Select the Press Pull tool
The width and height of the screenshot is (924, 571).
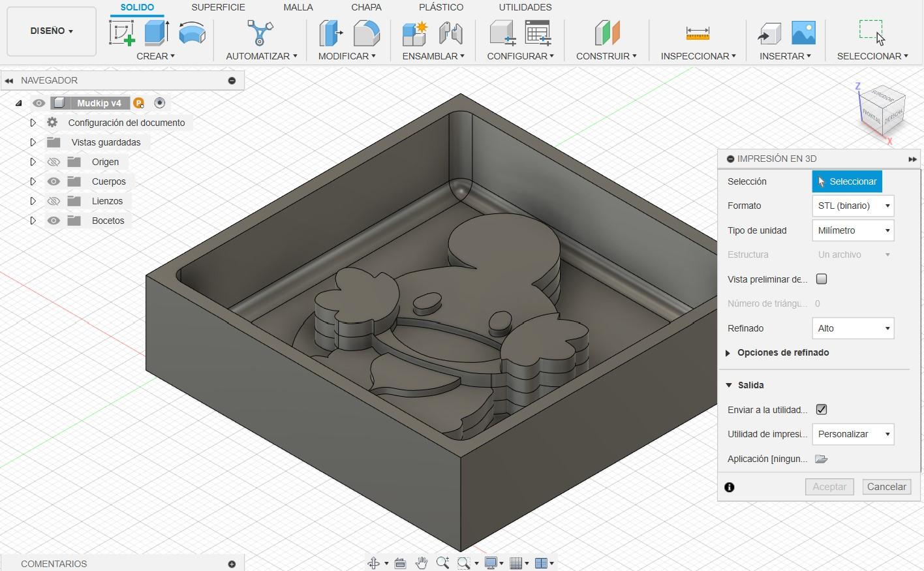click(331, 33)
